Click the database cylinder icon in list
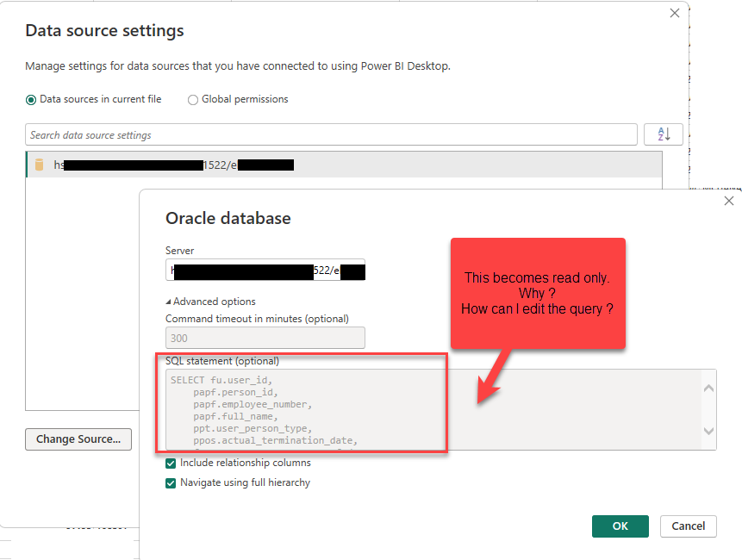 tap(40, 165)
